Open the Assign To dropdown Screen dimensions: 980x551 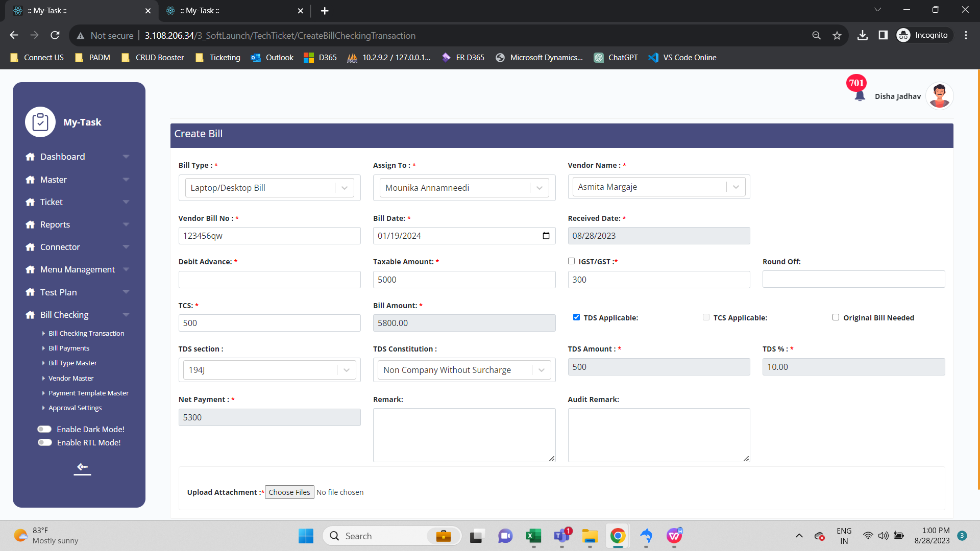pos(464,188)
